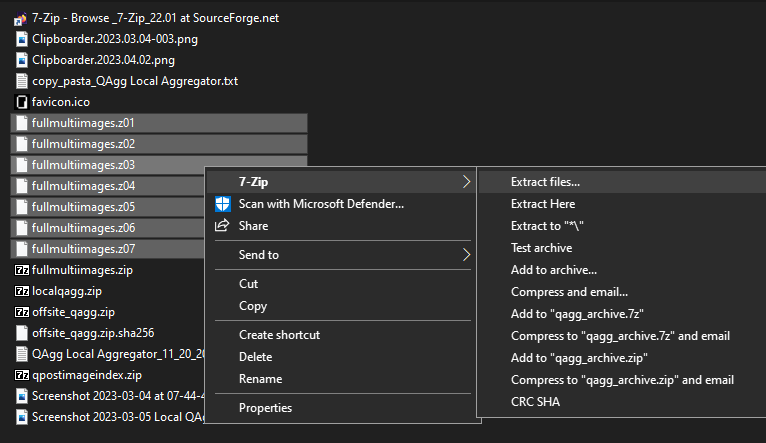Select file name "Clipboarder.2023.04.02.png"
The image size is (766, 443).
point(104,60)
